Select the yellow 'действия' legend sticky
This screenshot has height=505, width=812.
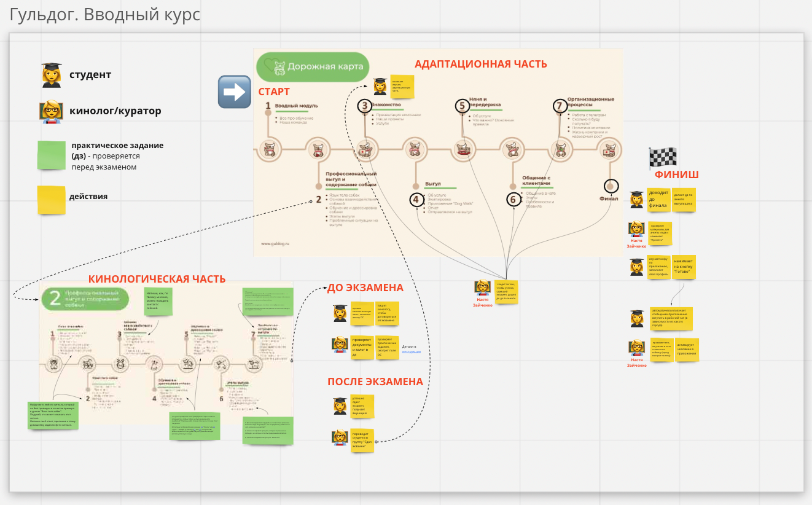coord(51,200)
